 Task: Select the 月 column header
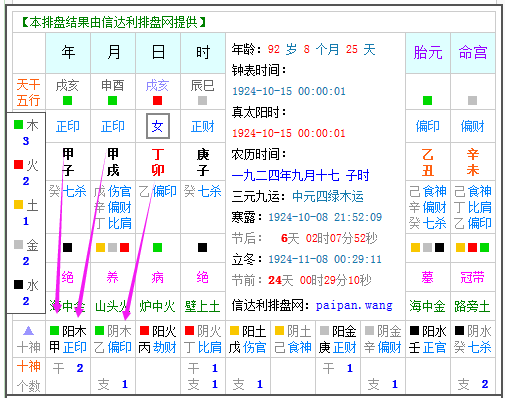113,53
